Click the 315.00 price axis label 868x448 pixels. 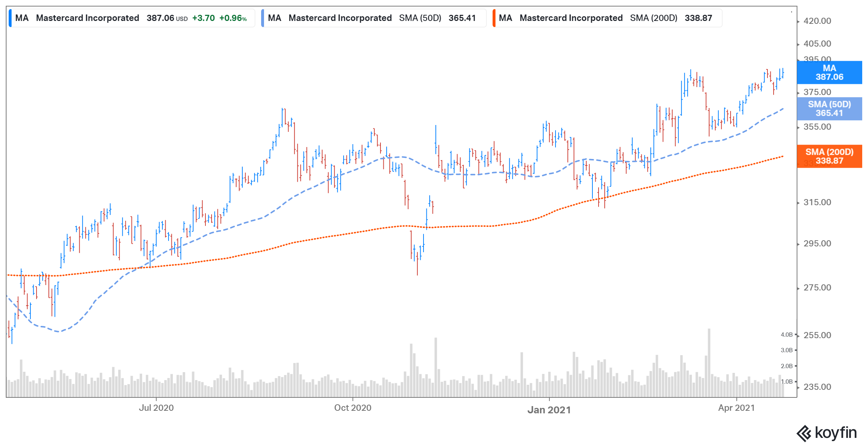coord(817,202)
